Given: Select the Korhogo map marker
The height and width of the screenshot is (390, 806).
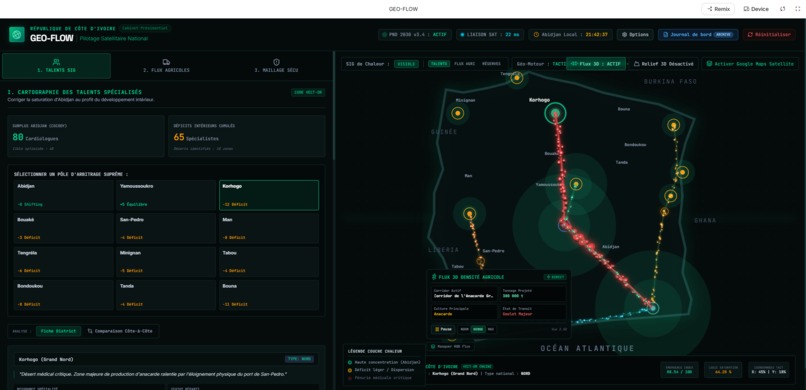Looking at the screenshot, I should (x=555, y=113).
